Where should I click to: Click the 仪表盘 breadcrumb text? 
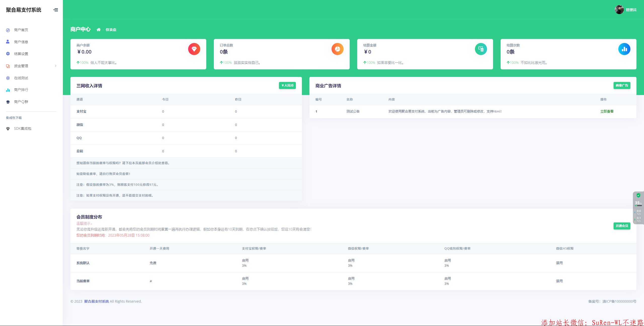pos(111,30)
